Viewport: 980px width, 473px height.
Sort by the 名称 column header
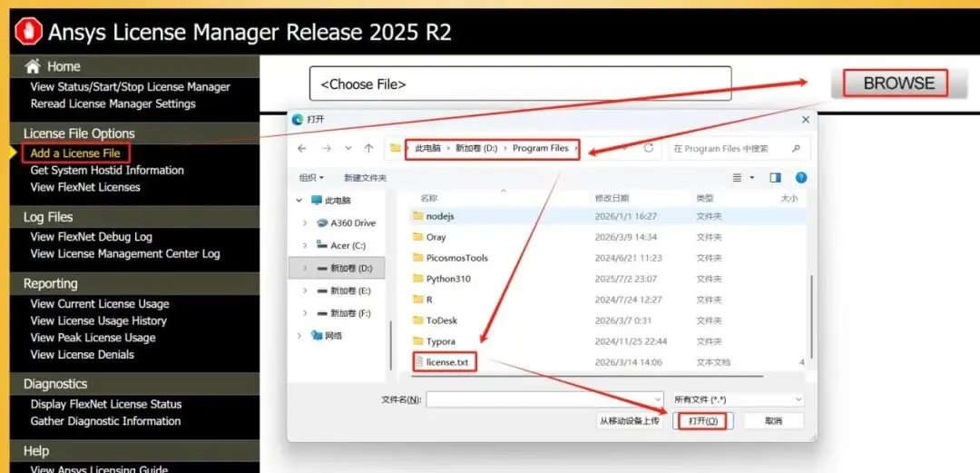tap(428, 198)
